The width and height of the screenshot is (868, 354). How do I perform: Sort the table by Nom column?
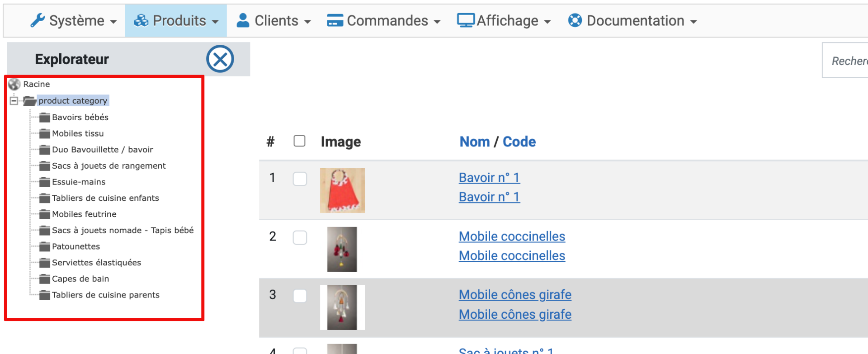click(x=474, y=142)
